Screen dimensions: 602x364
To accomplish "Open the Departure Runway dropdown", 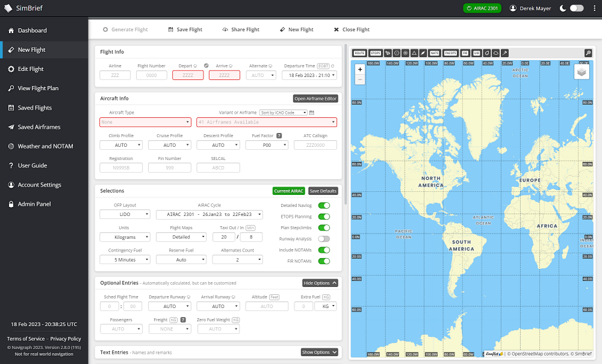I will (x=170, y=306).
